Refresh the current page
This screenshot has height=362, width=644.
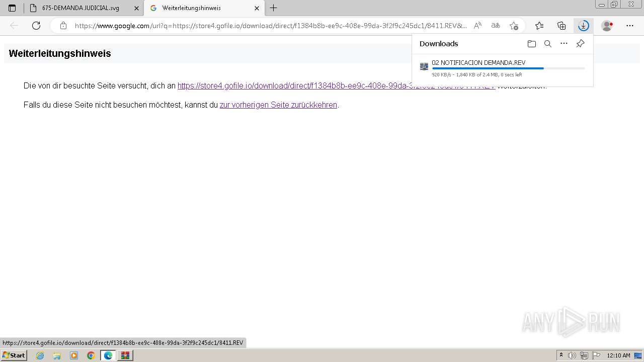[x=36, y=26]
